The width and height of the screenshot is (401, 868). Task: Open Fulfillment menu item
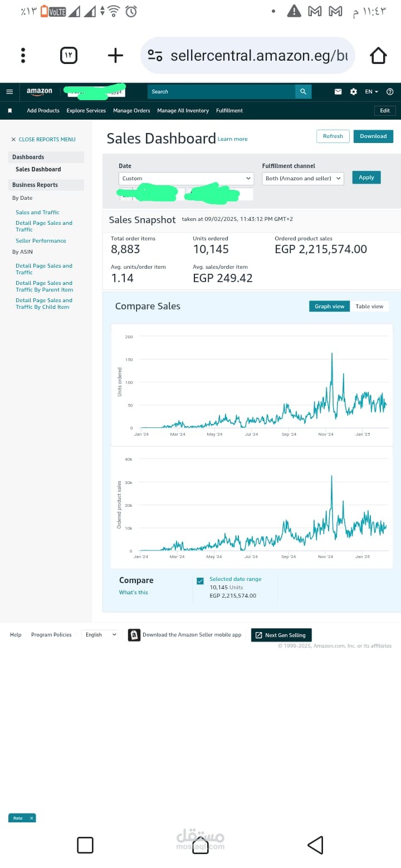coord(229,111)
